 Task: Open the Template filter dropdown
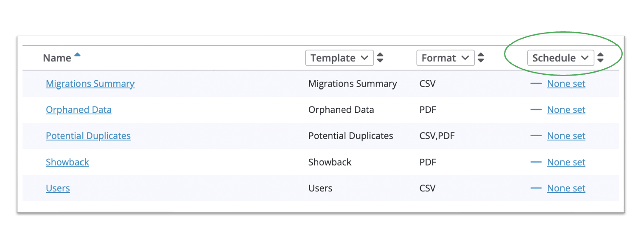[339, 58]
